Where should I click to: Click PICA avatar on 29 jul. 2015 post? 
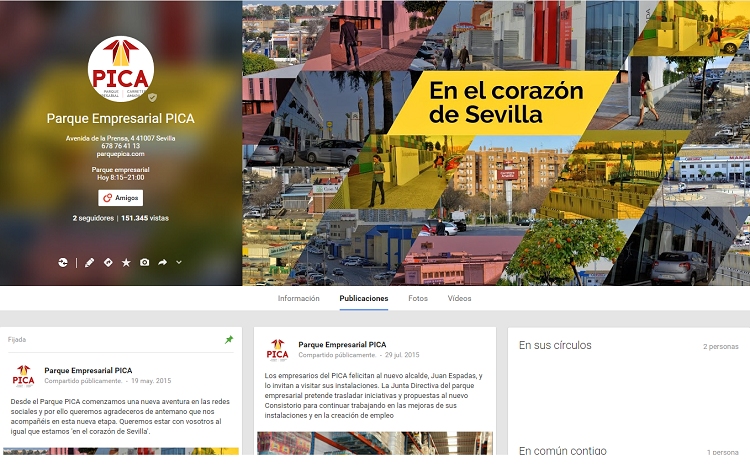(277, 350)
